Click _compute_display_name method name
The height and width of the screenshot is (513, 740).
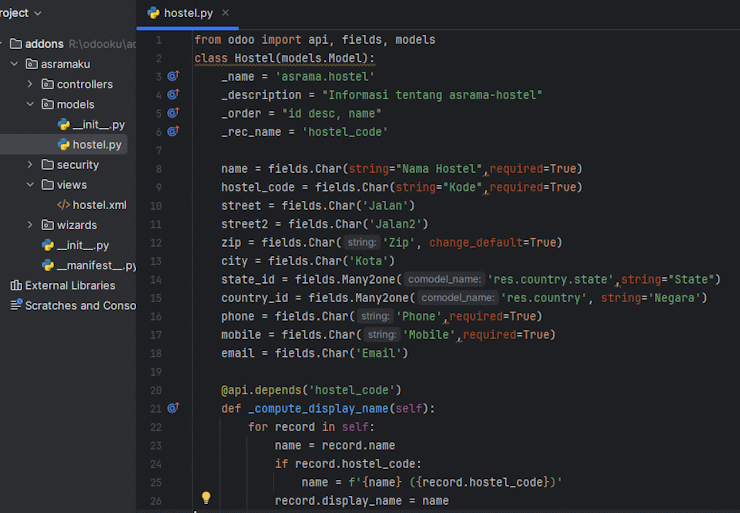pos(319,408)
